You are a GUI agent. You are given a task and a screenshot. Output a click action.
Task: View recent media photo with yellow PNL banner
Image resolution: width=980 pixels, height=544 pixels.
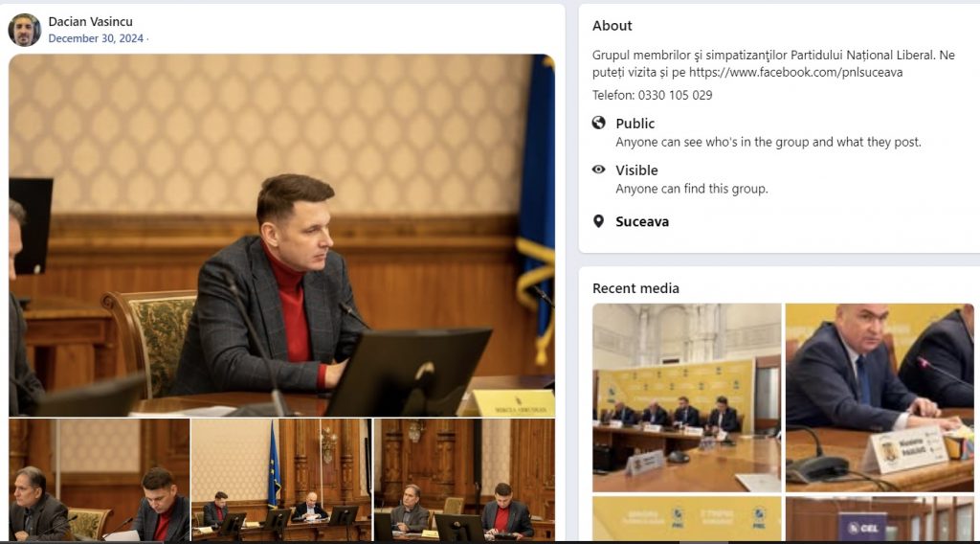[686, 518]
